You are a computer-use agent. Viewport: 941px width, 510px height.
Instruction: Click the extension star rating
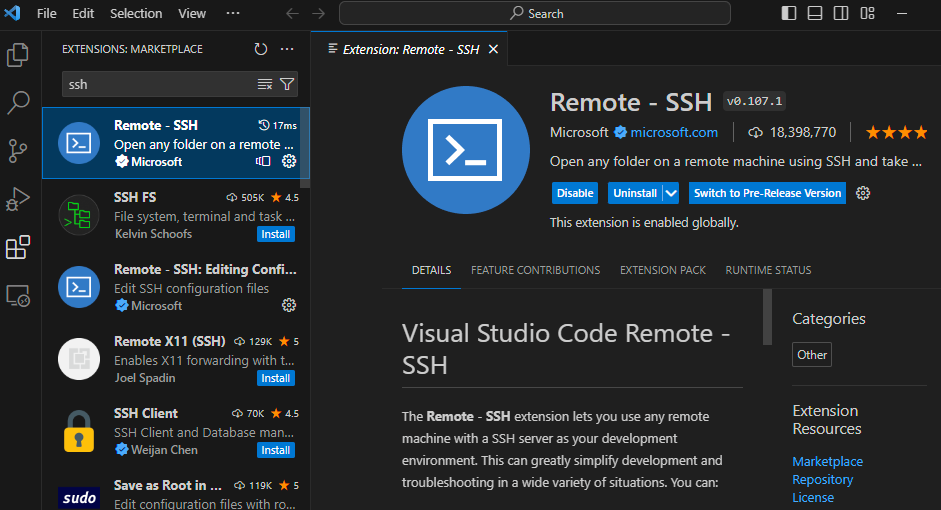tap(897, 133)
